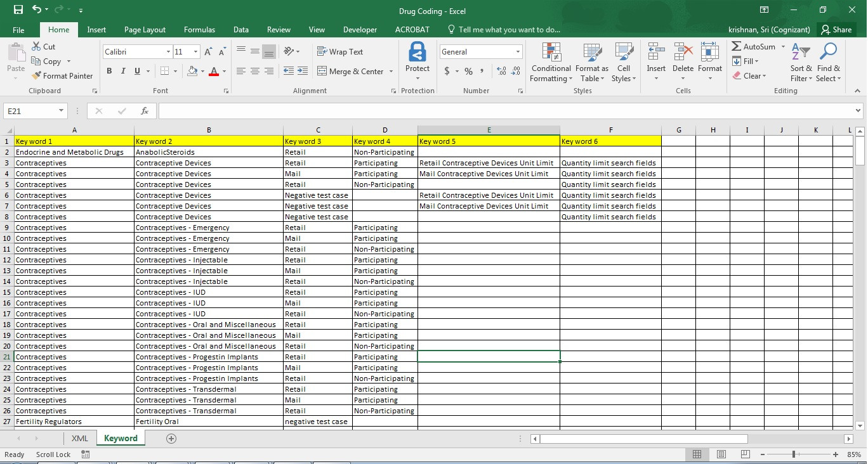This screenshot has width=868, height=464.
Task: Select the XML sheet tab
Action: [x=80, y=438]
